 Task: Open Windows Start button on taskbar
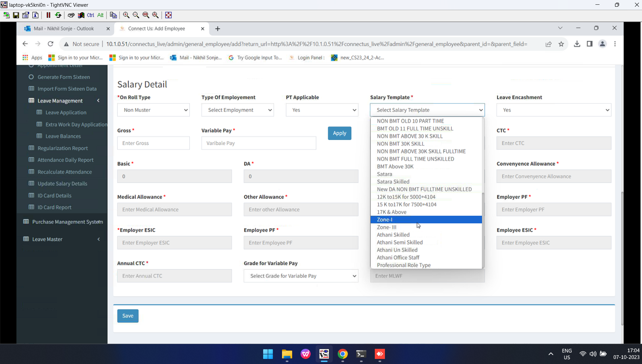pyautogui.click(x=268, y=354)
